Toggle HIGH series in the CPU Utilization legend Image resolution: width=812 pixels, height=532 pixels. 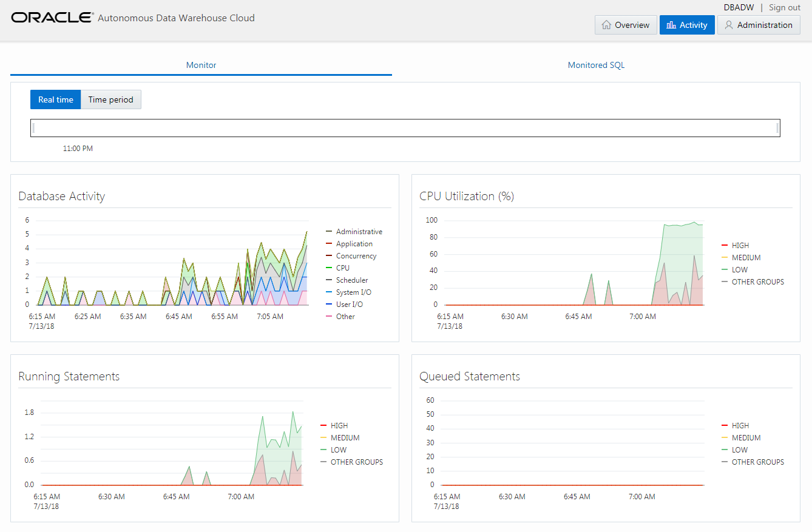point(740,246)
